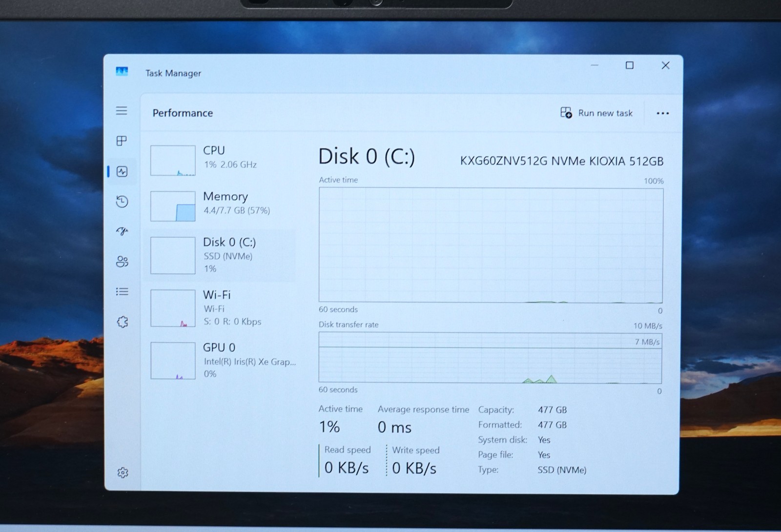Click the Average response time 0 ms value

click(394, 428)
